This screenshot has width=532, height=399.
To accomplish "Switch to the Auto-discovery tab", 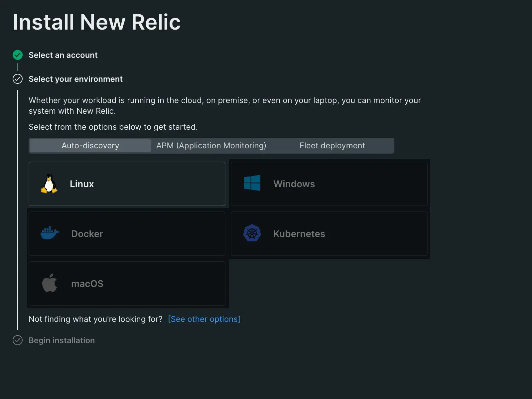I will [90, 146].
